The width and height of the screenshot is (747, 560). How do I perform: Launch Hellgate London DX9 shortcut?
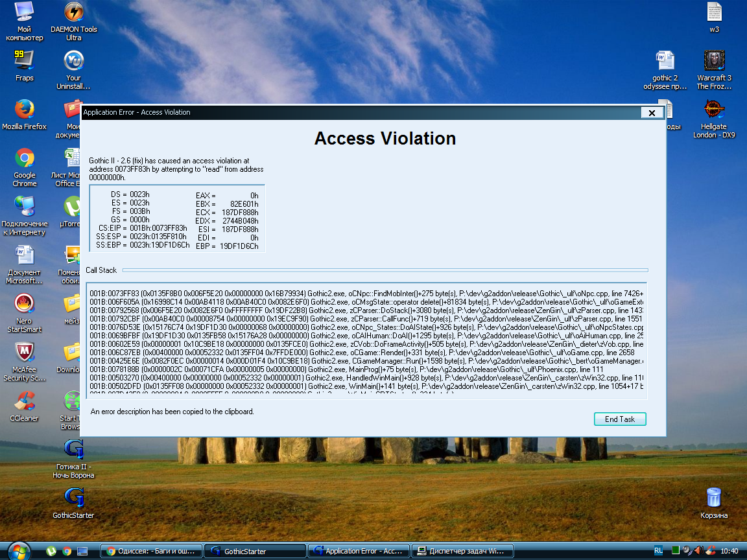point(714,119)
